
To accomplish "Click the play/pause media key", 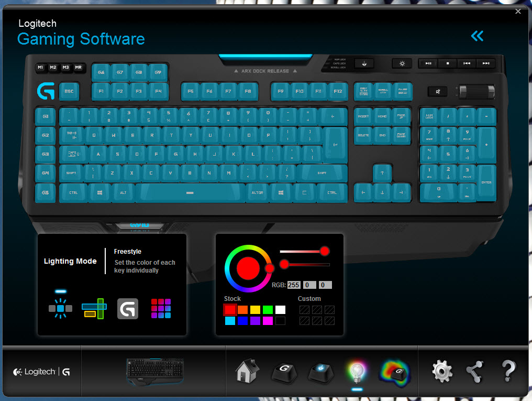I will tap(428, 63).
